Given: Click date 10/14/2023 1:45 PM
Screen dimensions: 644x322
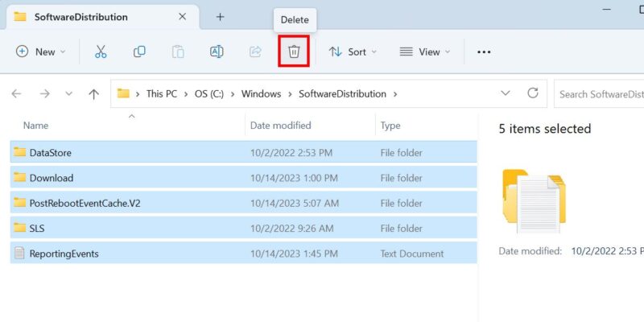Looking at the screenshot, I should coord(294,254).
